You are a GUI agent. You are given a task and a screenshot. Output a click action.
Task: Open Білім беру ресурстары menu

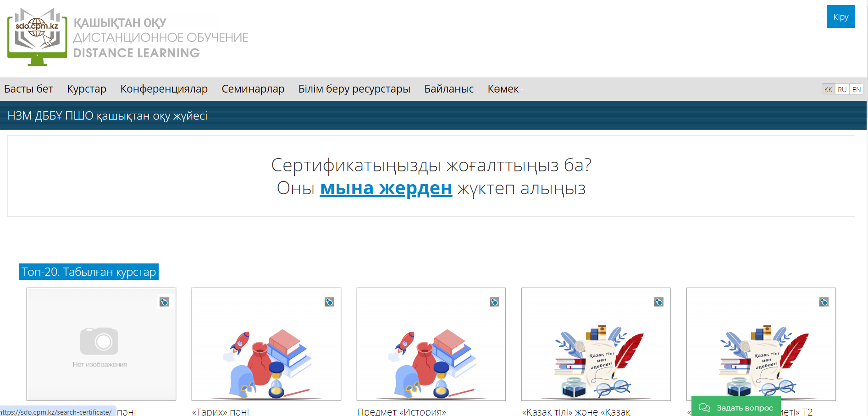click(354, 89)
